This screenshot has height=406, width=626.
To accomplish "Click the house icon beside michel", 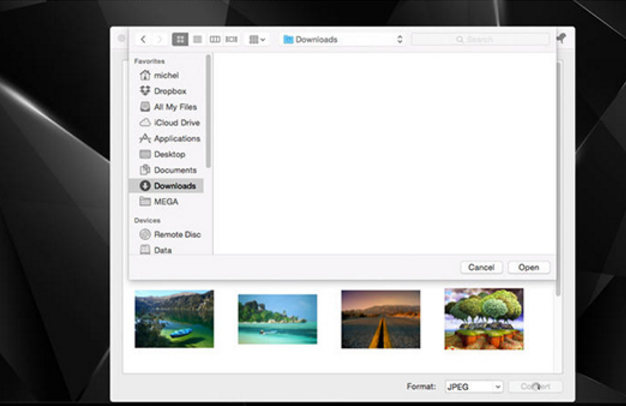I will [145, 75].
